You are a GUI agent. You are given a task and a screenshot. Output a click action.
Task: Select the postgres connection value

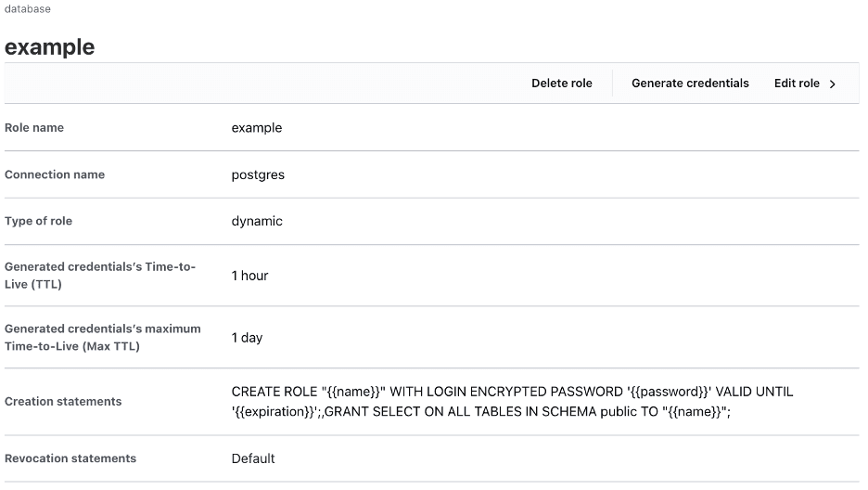[x=258, y=174]
